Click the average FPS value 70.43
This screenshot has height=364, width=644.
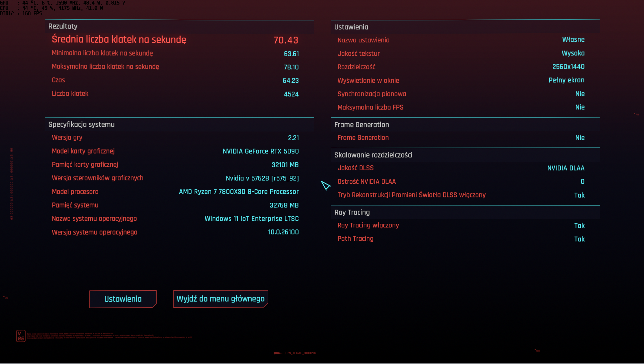point(286,40)
